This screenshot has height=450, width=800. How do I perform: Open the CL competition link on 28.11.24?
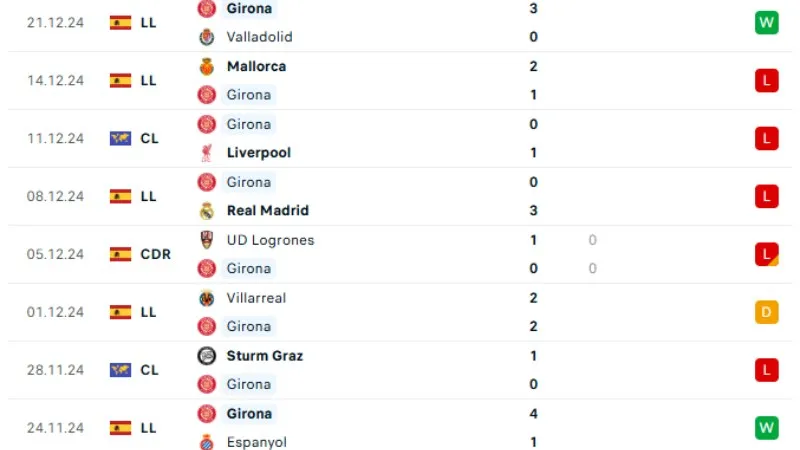coord(149,371)
